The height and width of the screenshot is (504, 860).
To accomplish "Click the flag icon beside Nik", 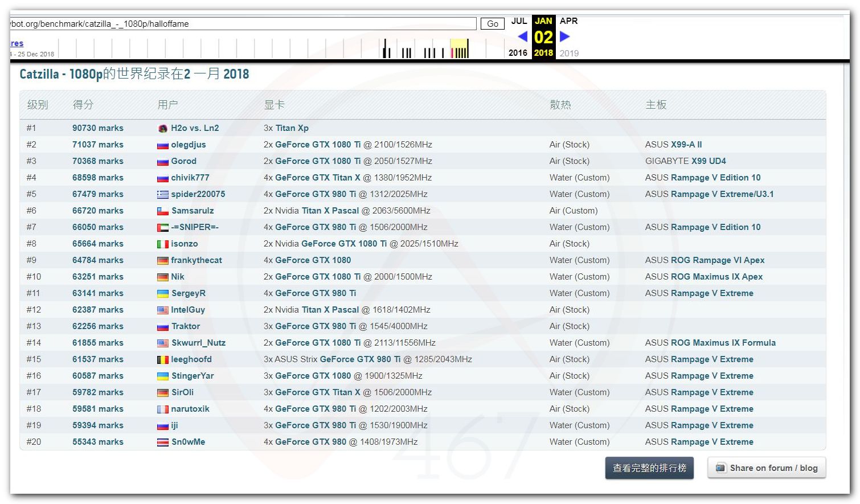I will [x=163, y=277].
